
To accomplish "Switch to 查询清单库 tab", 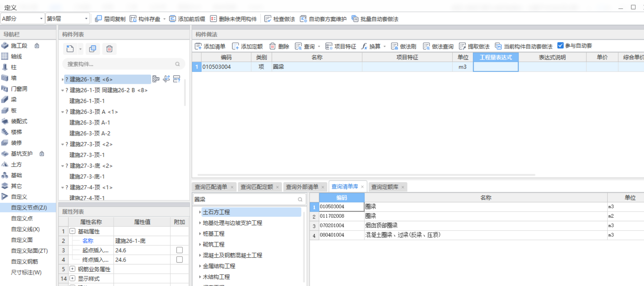I will tap(345, 186).
